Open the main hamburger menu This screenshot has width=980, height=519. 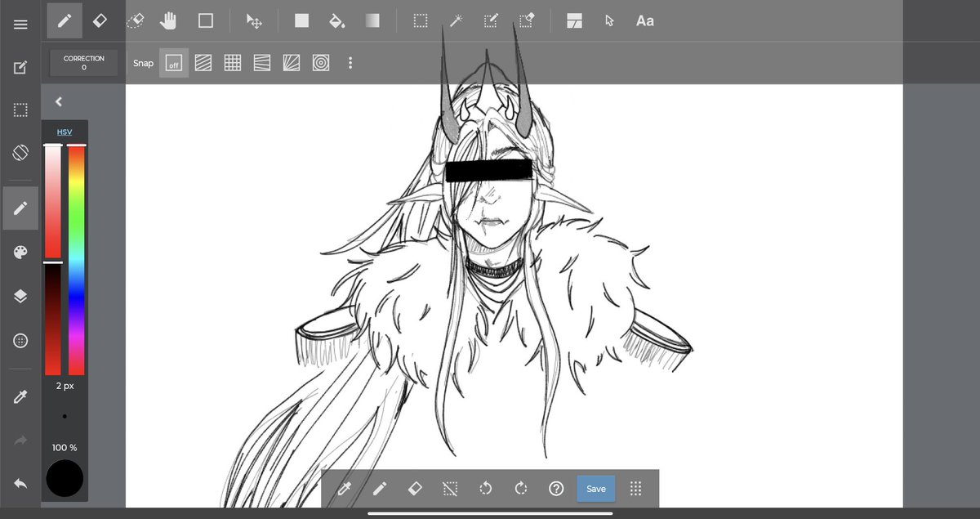[x=20, y=24]
